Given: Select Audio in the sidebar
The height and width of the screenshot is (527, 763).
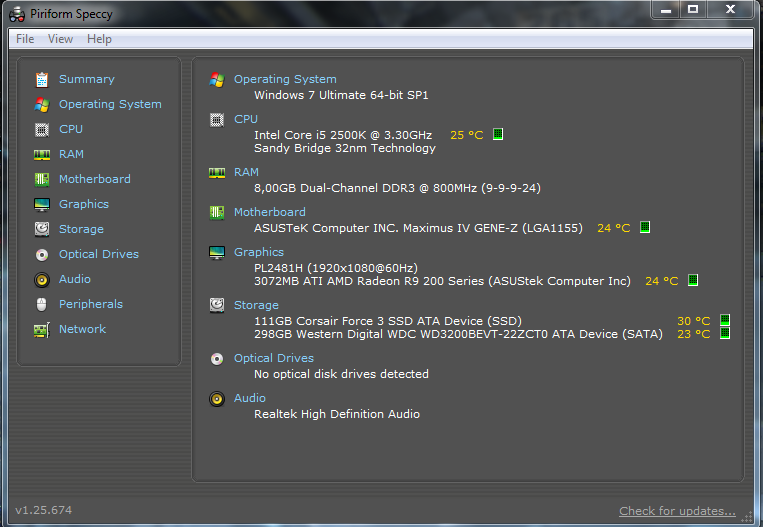Looking at the screenshot, I should point(75,279).
